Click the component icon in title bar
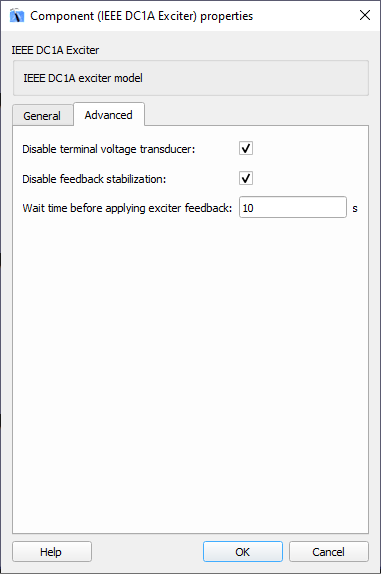 click(x=16, y=16)
